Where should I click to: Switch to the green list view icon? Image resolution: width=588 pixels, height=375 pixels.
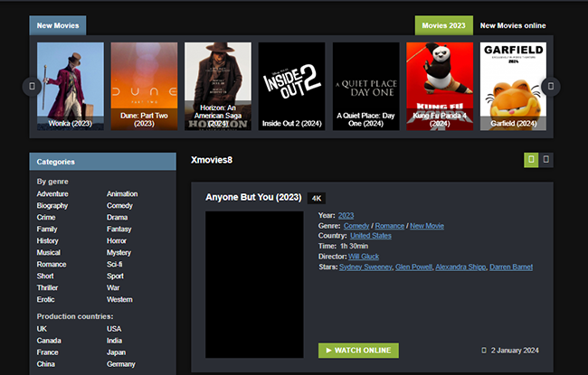tap(531, 160)
